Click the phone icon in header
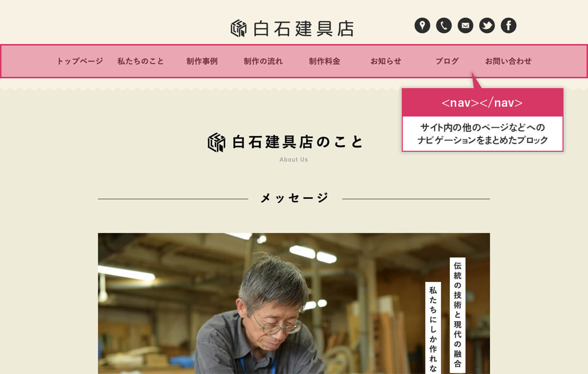 [444, 25]
